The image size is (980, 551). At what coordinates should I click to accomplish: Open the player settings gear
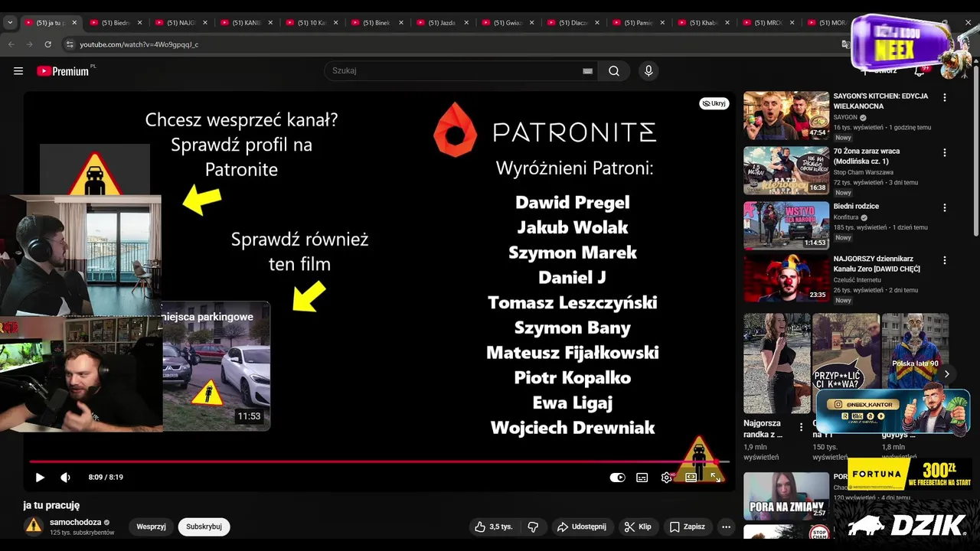[667, 478]
